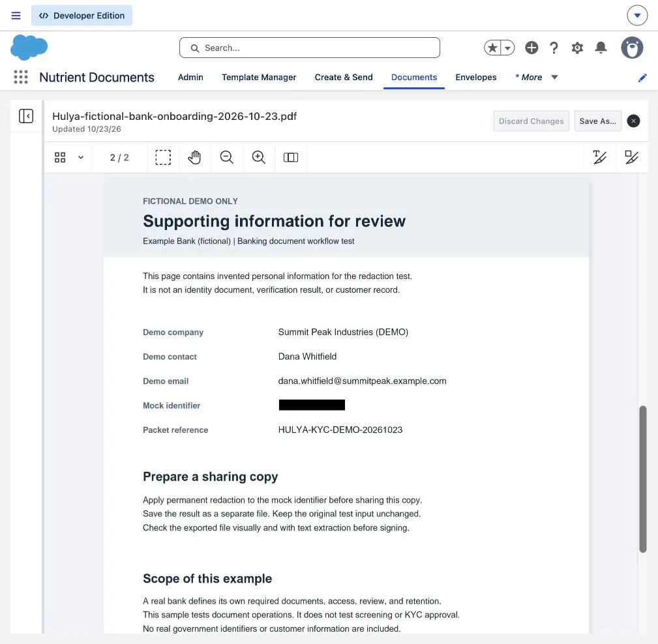Open the Notifications bell

pos(601,48)
